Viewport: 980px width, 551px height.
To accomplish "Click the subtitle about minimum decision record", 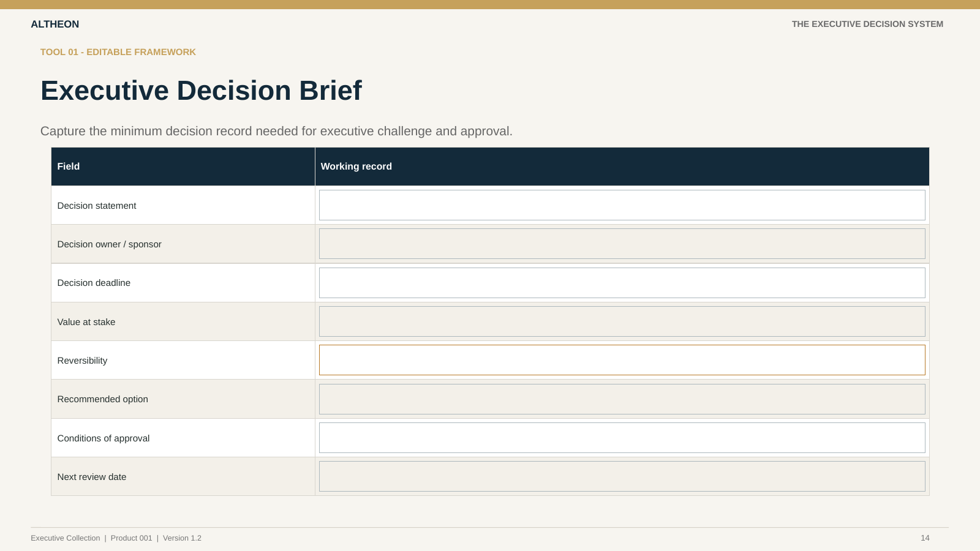I will pyautogui.click(x=276, y=131).
